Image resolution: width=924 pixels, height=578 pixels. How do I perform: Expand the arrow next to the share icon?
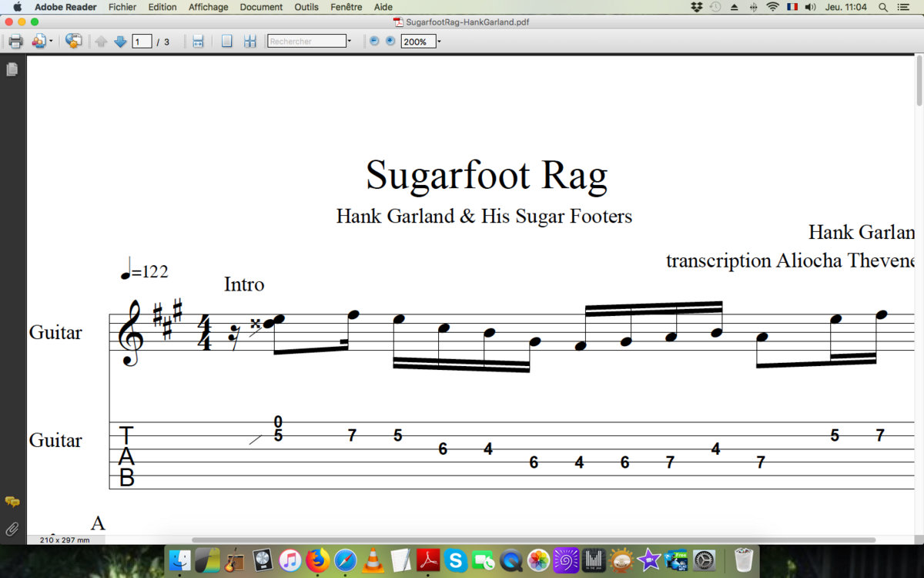pos(51,42)
